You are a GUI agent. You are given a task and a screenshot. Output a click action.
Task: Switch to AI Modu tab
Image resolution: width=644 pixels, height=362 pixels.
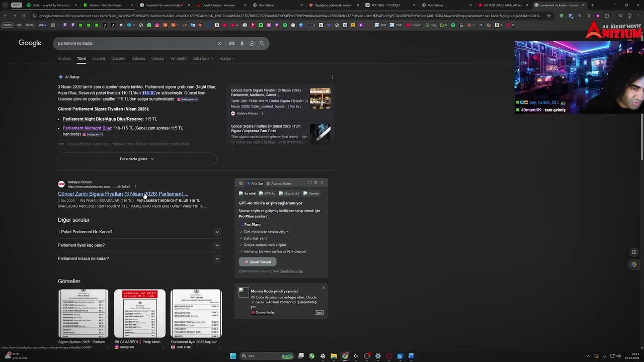64,58
